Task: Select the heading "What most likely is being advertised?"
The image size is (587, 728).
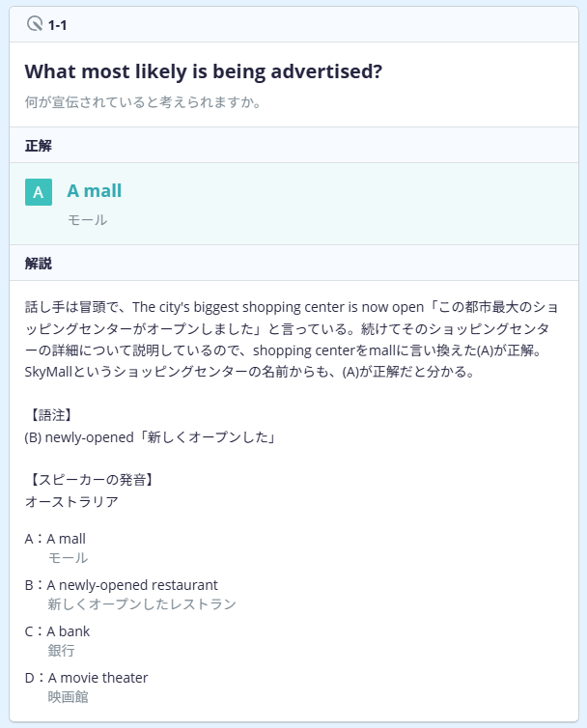Action: [203, 71]
